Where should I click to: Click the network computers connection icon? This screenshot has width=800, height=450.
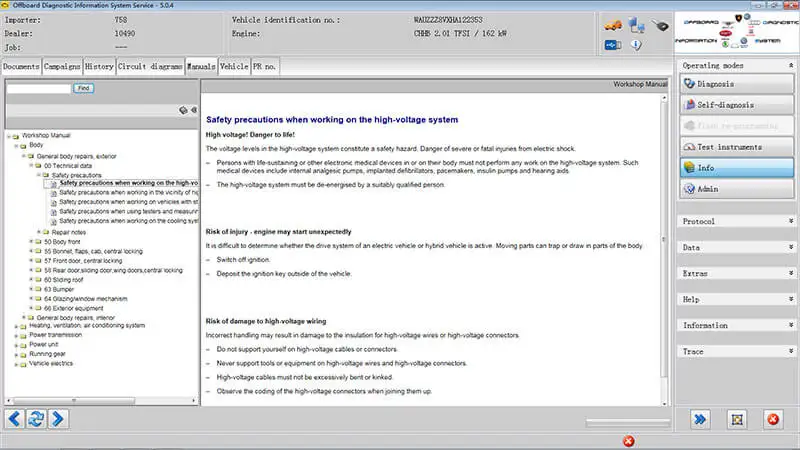click(636, 25)
